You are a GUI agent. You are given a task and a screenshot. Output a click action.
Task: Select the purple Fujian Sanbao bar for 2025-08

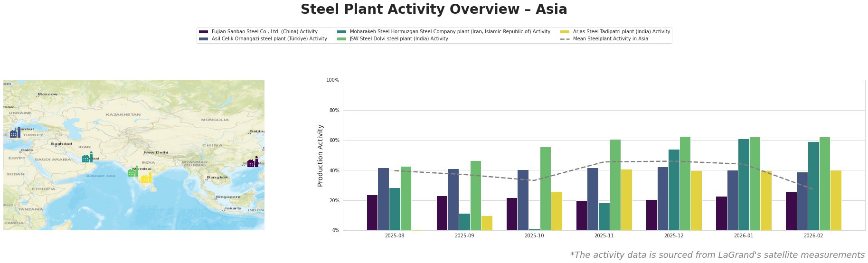pos(372,213)
